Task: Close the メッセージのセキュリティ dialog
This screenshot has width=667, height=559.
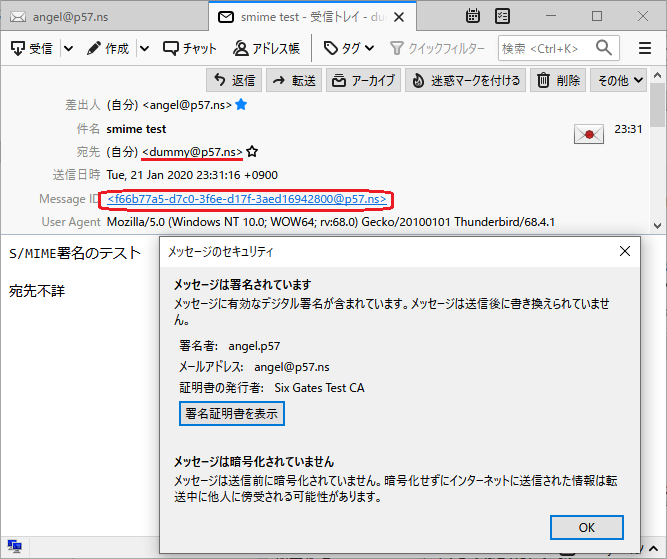Action: [624, 251]
